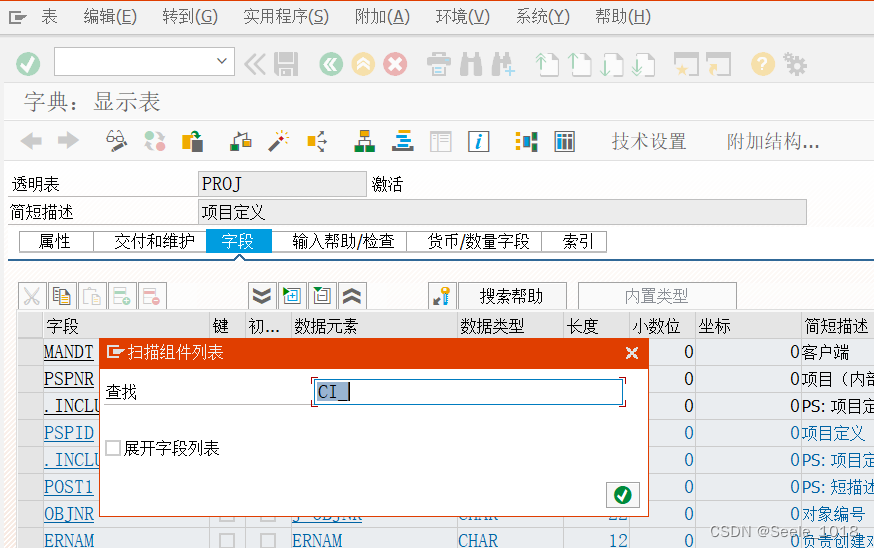Open the command field dropdown
Screen dimensions: 874x548
222,61
